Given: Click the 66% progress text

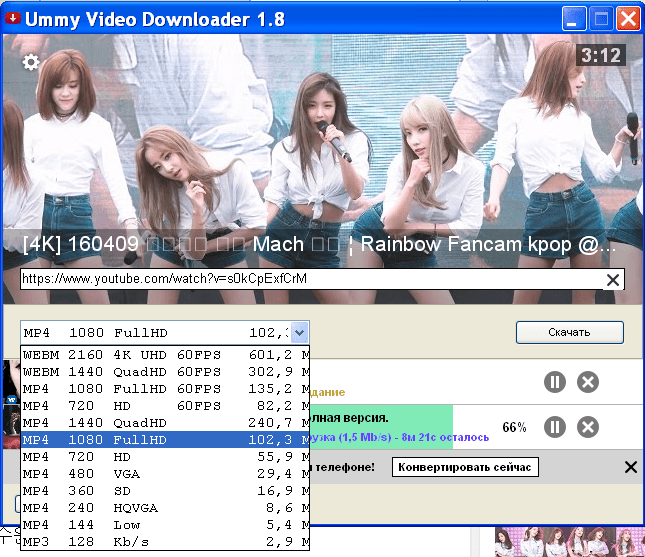Looking at the screenshot, I should tap(514, 427).
